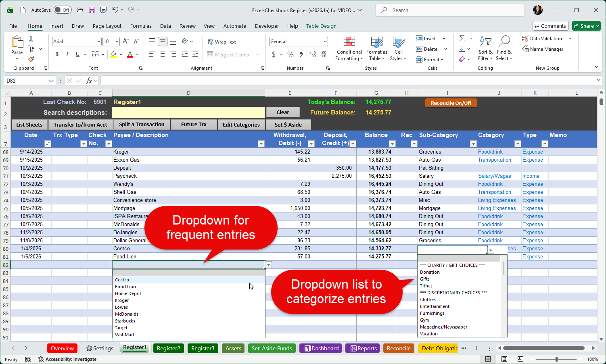Apply Bold formatting
The image size is (606, 364).
tap(57, 54)
